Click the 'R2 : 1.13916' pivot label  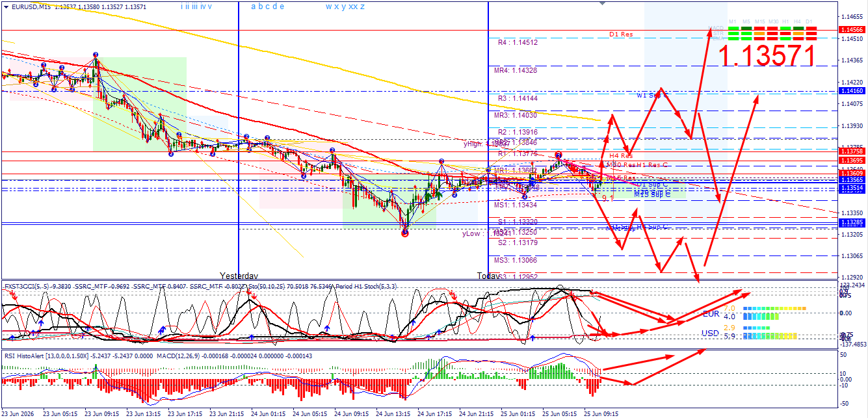(518, 132)
